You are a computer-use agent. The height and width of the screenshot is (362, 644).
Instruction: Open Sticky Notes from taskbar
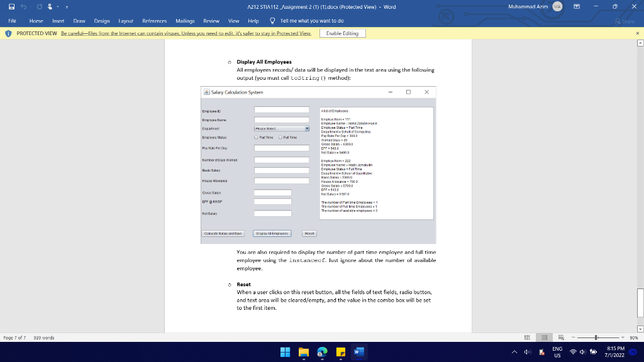(341, 352)
